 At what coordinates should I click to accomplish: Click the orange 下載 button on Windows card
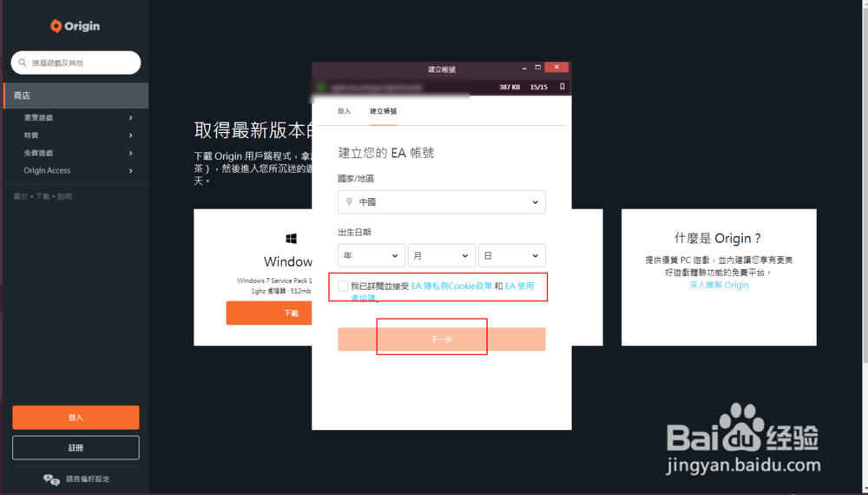(269, 313)
